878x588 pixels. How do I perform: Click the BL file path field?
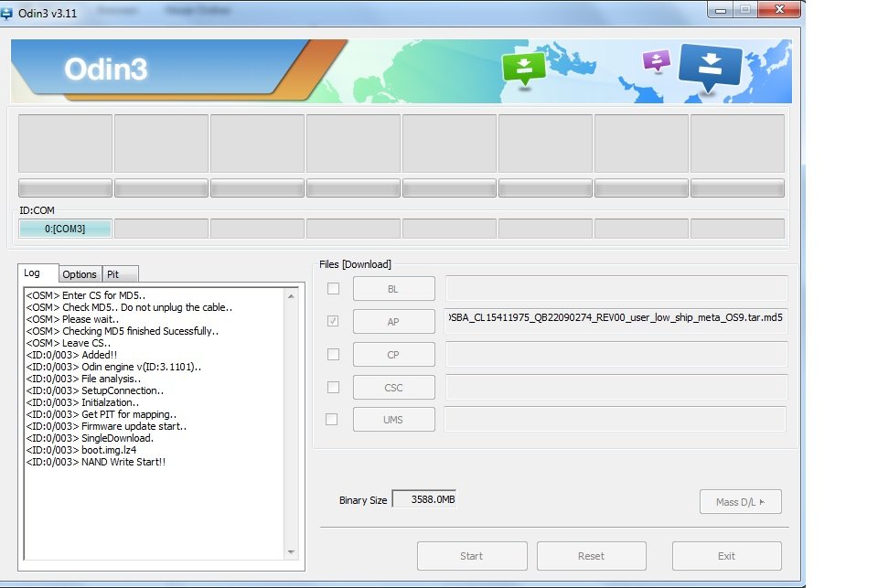click(616, 288)
